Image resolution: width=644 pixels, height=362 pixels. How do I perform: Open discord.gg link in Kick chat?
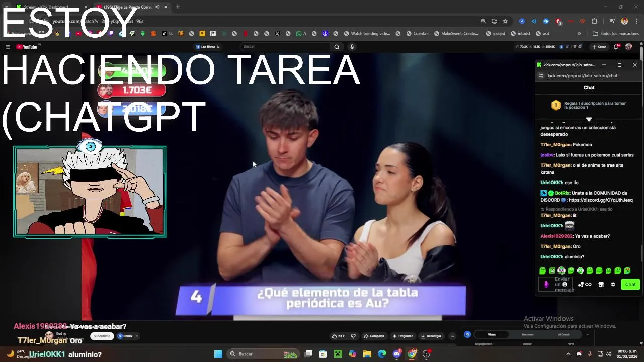tap(601, 200)
